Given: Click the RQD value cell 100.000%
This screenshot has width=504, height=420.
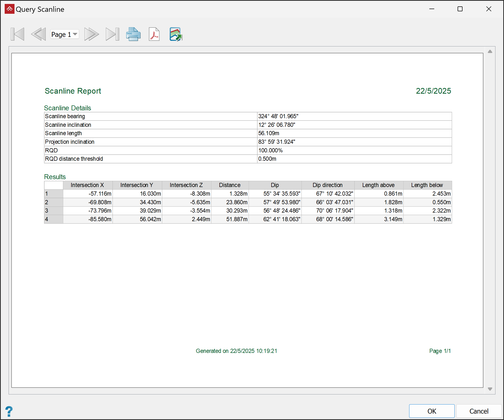Looking at the screenshot, I should pos(270,150).
